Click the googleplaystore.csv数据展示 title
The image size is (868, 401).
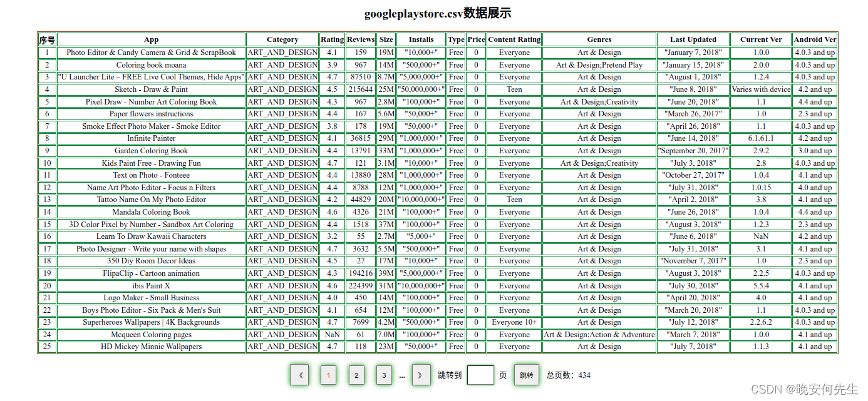(x=438, y=14)
